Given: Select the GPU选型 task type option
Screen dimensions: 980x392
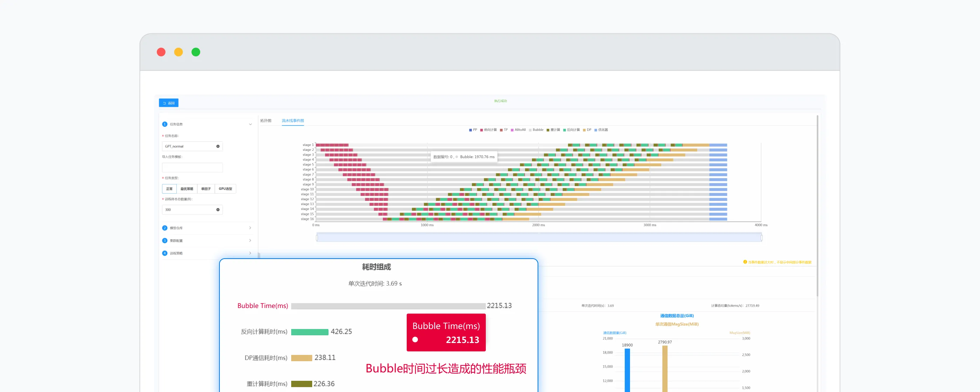Looking at the screenshot, I should point(226,189).
